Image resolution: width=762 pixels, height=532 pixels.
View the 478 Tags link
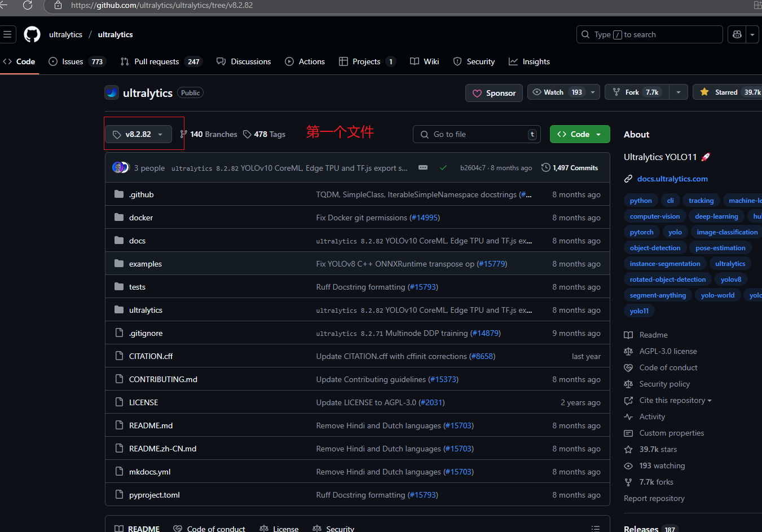click(x=264, y=134)
